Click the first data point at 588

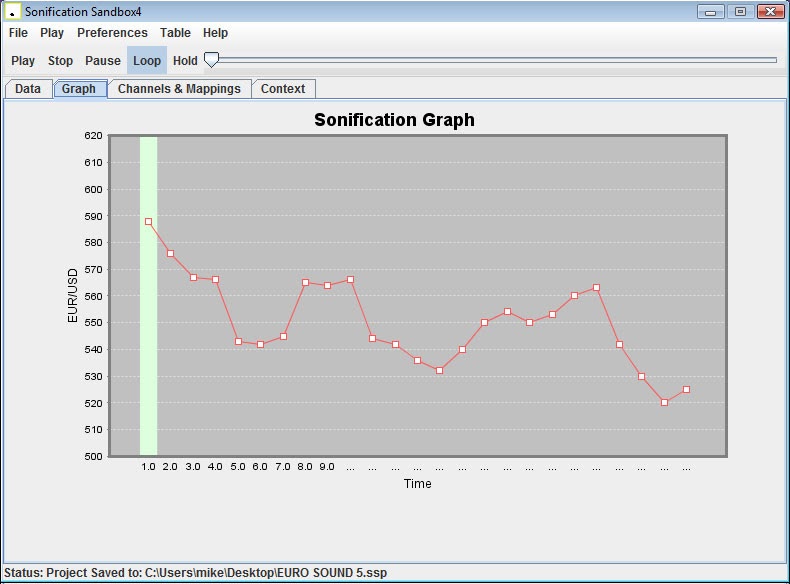(148, 222)
